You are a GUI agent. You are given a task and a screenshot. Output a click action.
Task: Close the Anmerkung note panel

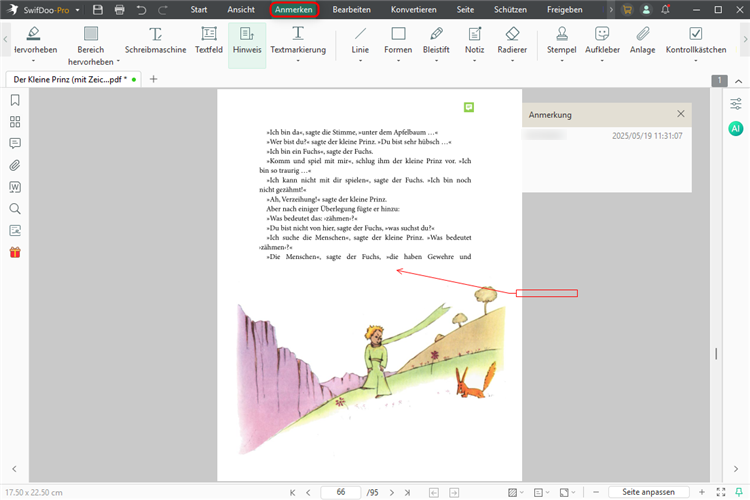pos(681,114)
